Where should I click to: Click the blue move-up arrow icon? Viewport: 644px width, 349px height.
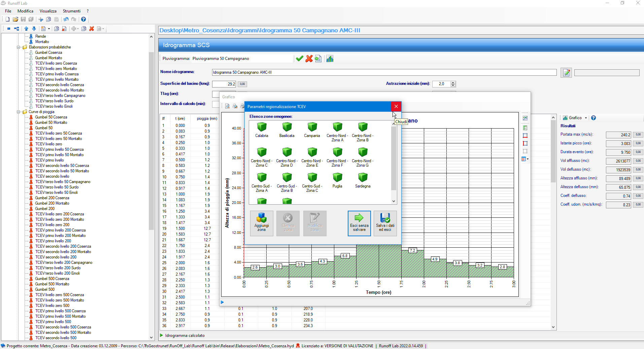(26, 29)
